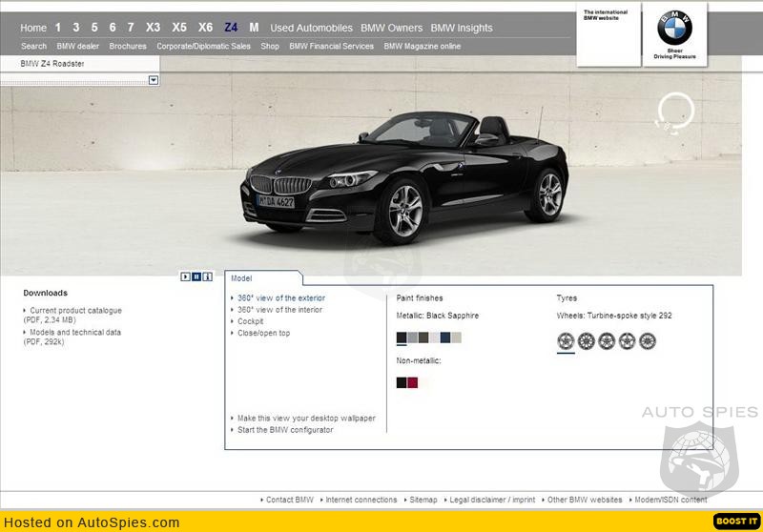Pause the car animation

tap(196, 276)
